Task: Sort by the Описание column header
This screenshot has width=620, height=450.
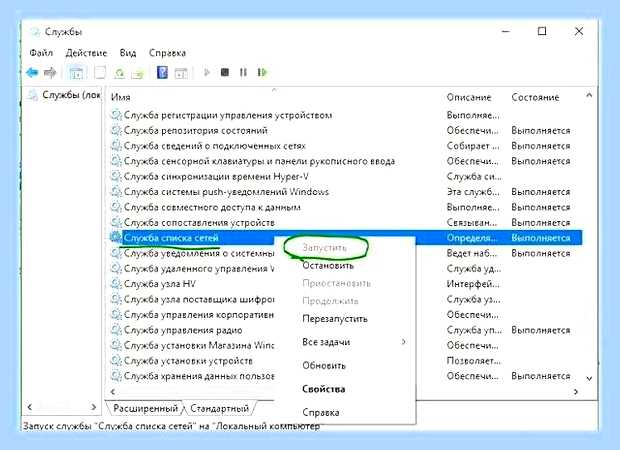Action: pos(469,97)
